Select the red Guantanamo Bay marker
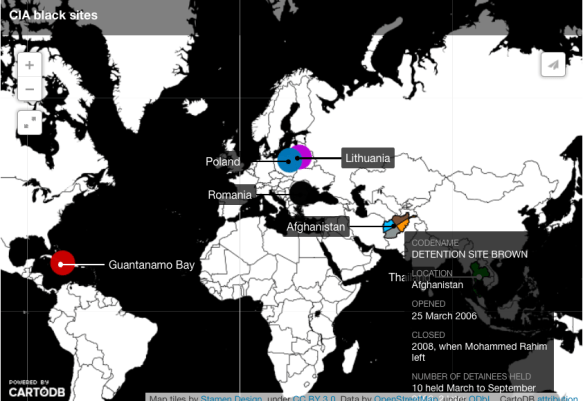Screen dimensions: 583x401 [x=62, y=263]
